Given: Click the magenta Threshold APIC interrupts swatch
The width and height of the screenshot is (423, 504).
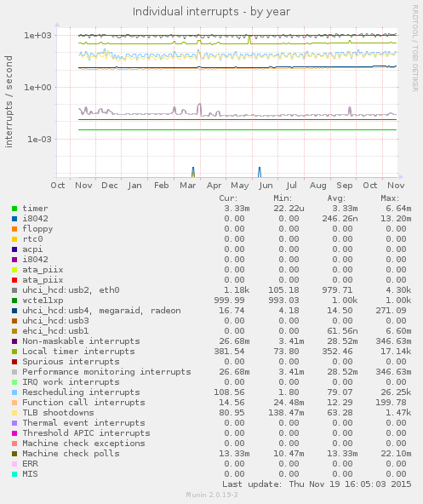Looking at the screenshot, I should tap(14, 433).
